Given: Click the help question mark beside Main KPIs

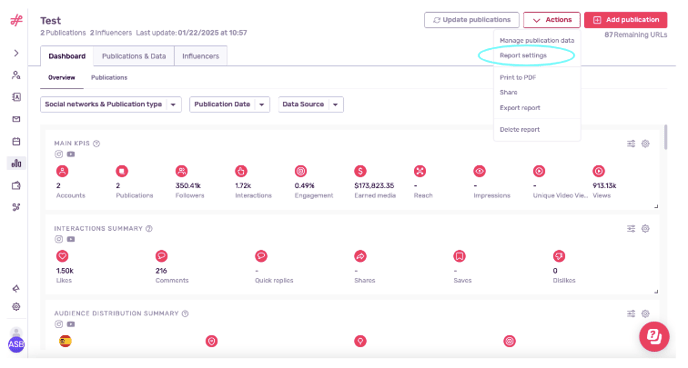Looking at the screenshot, I should 97,143.
